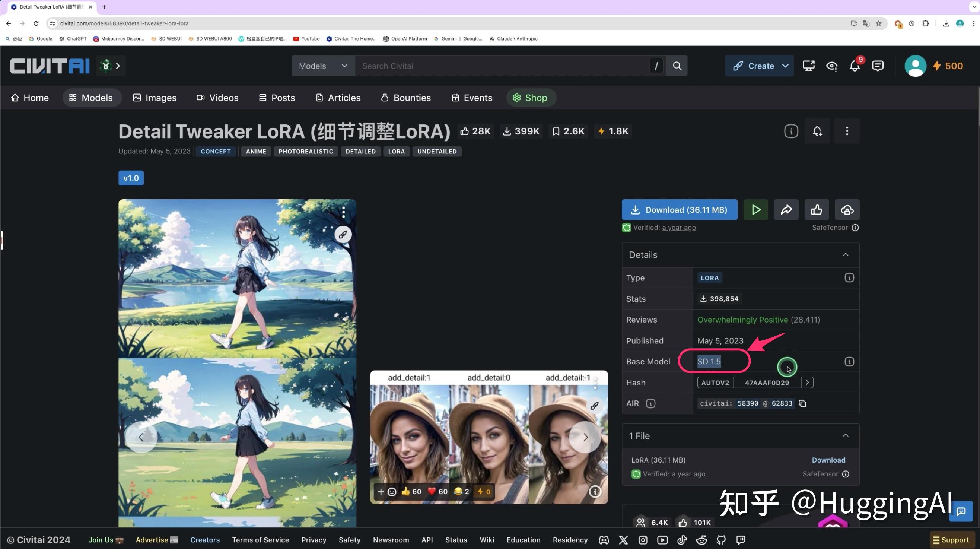Viewport: 980px width, 549px height.
Task: Open the notifications bell with 9 badge
Action: (x=855, y=66)
